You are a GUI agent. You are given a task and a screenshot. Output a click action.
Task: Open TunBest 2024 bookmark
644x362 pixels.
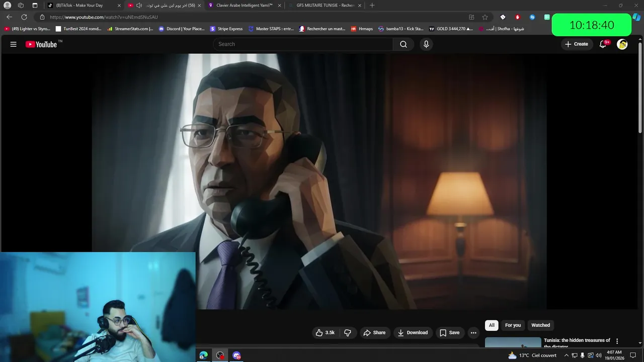click(x=78, y=29)
